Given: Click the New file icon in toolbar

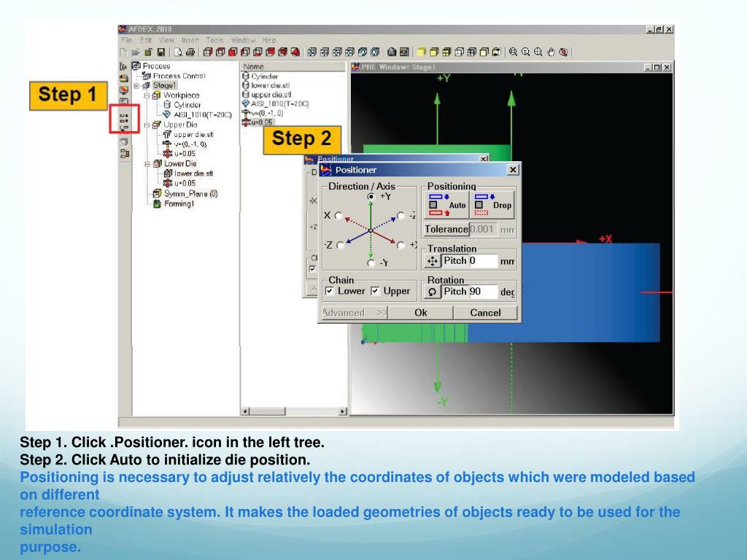Looking at the screenshot, I should (x=124, y=52).
